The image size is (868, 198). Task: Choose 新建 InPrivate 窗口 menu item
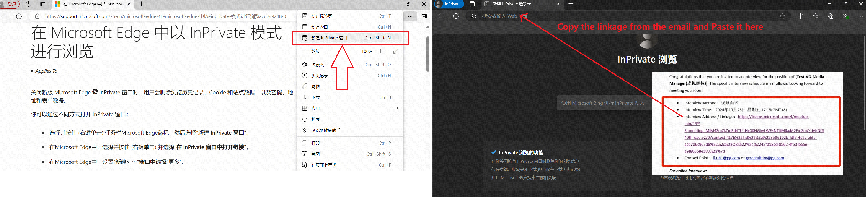tap(350, 38)
